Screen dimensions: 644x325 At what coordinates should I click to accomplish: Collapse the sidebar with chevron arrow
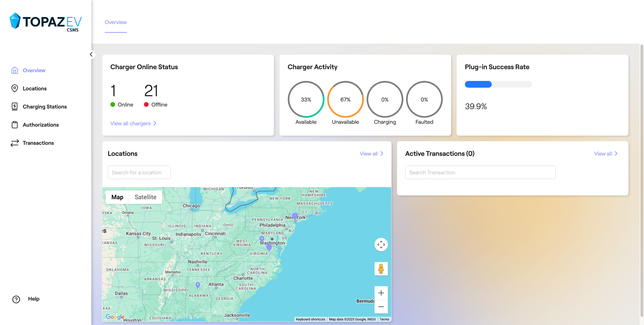[91, 54]
